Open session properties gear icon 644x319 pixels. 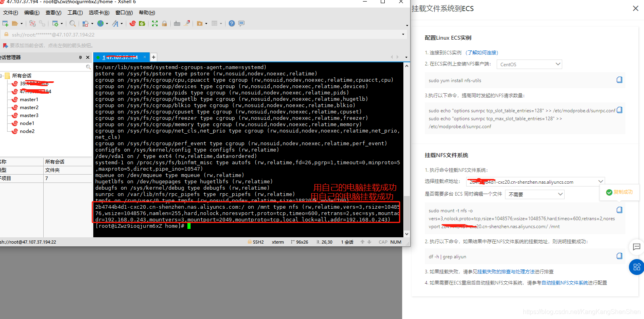(55, 23)
